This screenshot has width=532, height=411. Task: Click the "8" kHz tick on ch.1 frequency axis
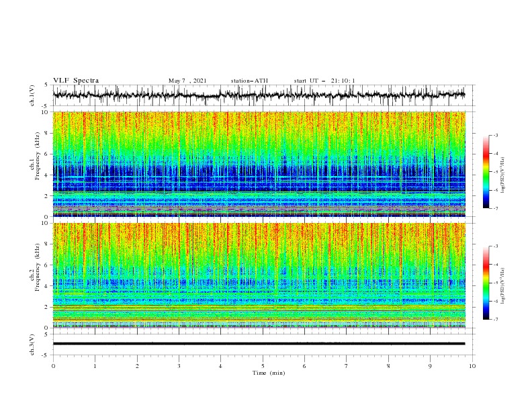tap(47, 133)
